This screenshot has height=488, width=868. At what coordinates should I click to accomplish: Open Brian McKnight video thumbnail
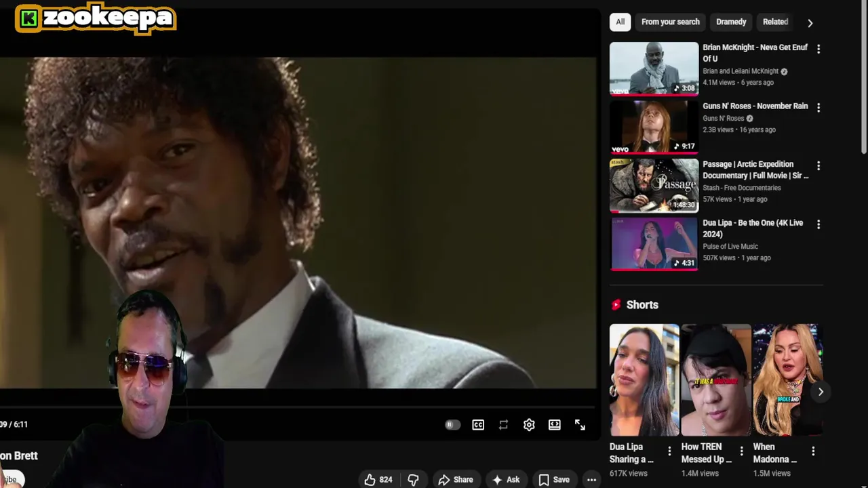[x=654, y=68]
